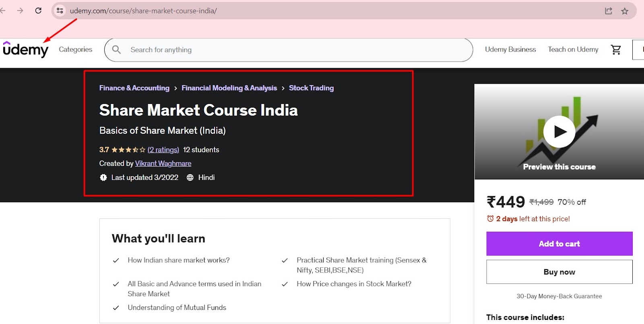This screenshot has width=644, height=324.
Task: Click the What you'll learn heading
Action: pyautogui.click(x=159, y=239)
